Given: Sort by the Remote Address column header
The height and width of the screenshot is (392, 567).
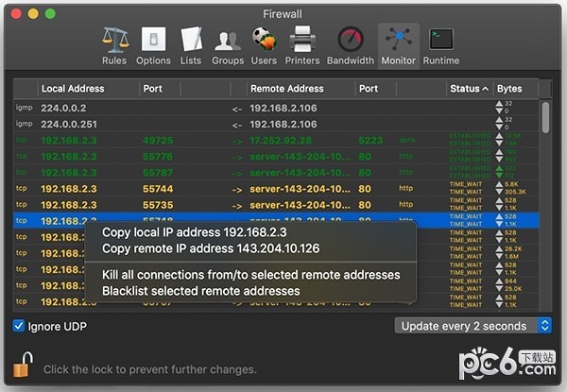Looking at the screenshot, I should pyautogui.click(x=301, y=89).
